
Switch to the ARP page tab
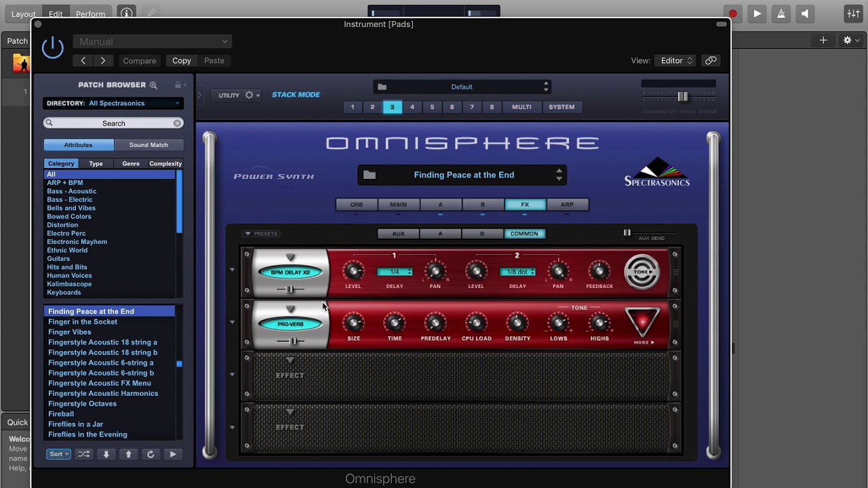click(567, 205)
